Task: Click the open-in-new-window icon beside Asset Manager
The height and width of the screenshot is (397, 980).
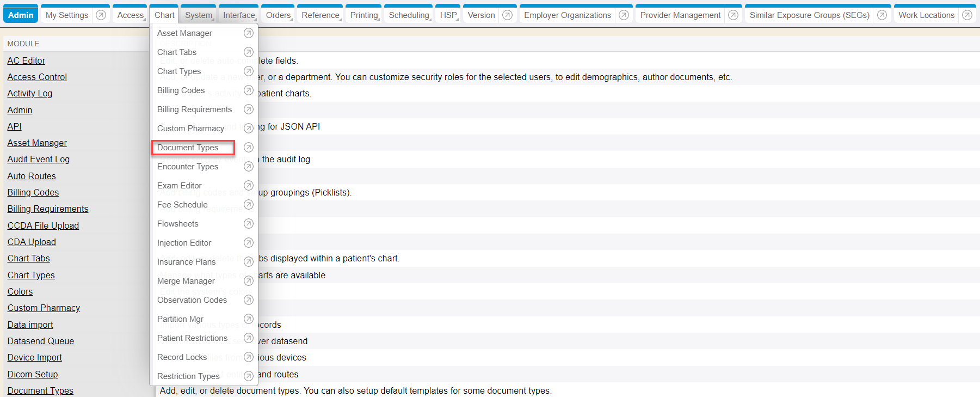Action: click(248, 33)
